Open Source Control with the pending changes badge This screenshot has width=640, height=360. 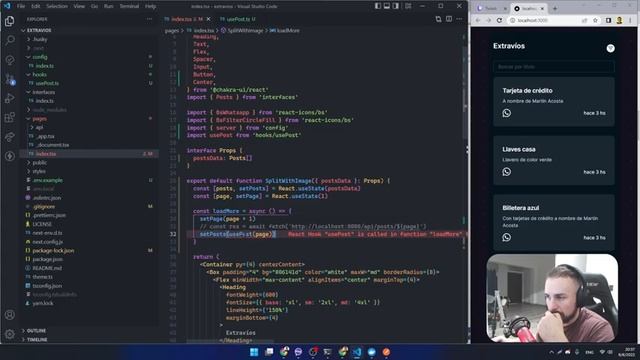click(10, 79)
